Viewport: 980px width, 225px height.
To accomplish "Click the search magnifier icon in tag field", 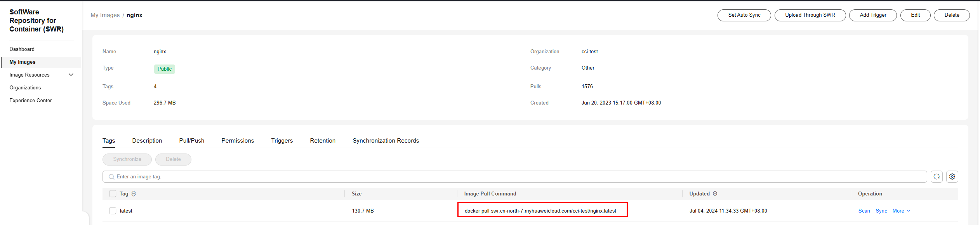I will (111, 177).
